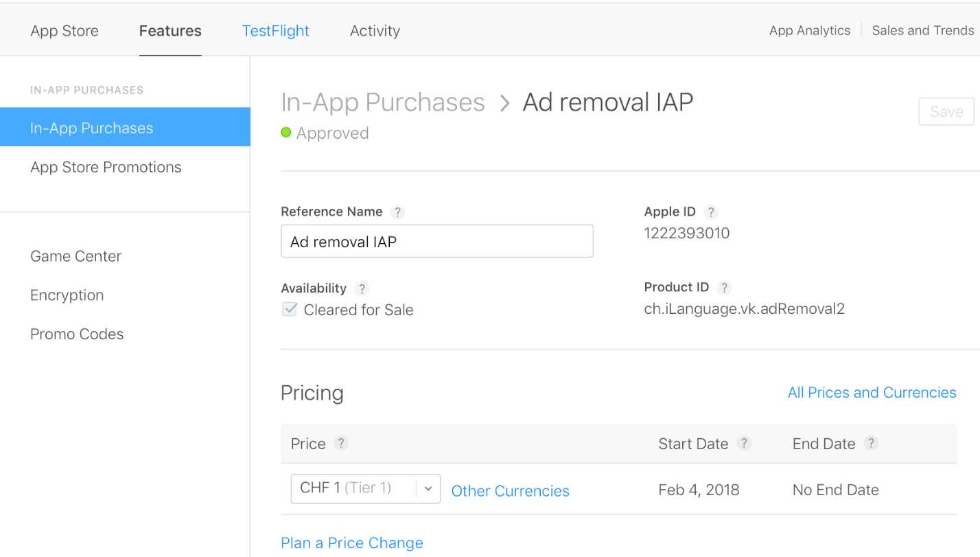Select the disabled Save button

point(946,111)
